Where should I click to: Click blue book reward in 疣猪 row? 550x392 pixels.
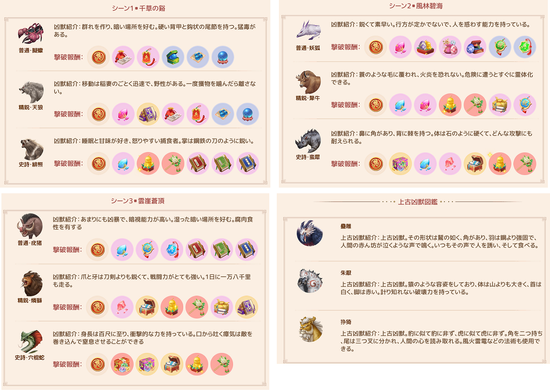[x=247, y=250]
